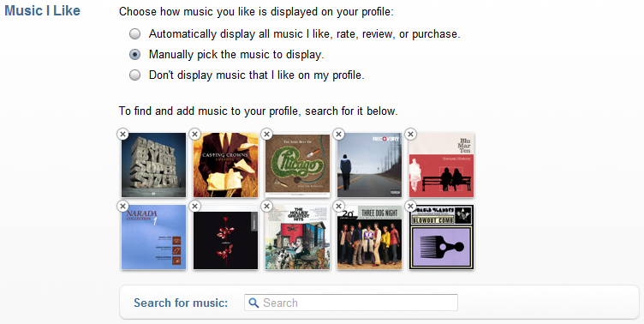Open the Chicago album thumbnail
The height and width of the screenshot is (324, 644).
point(297,165)
